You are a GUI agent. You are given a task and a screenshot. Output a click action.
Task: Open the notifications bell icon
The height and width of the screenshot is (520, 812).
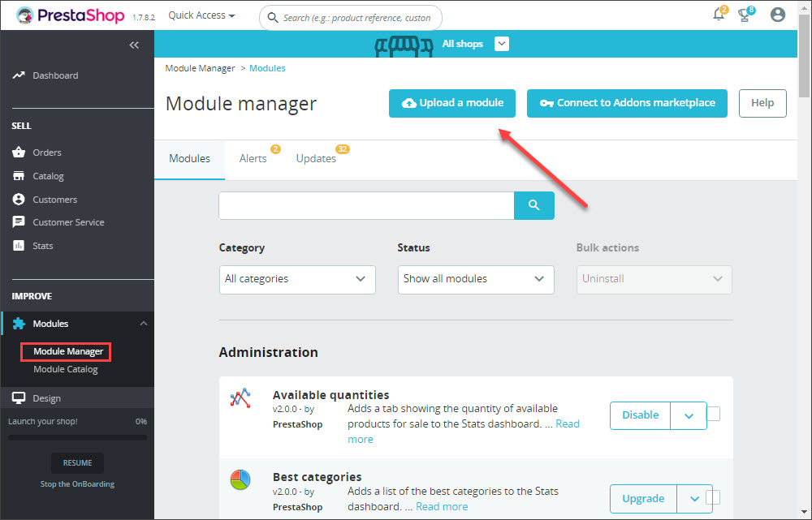click(x=719, y=15)
